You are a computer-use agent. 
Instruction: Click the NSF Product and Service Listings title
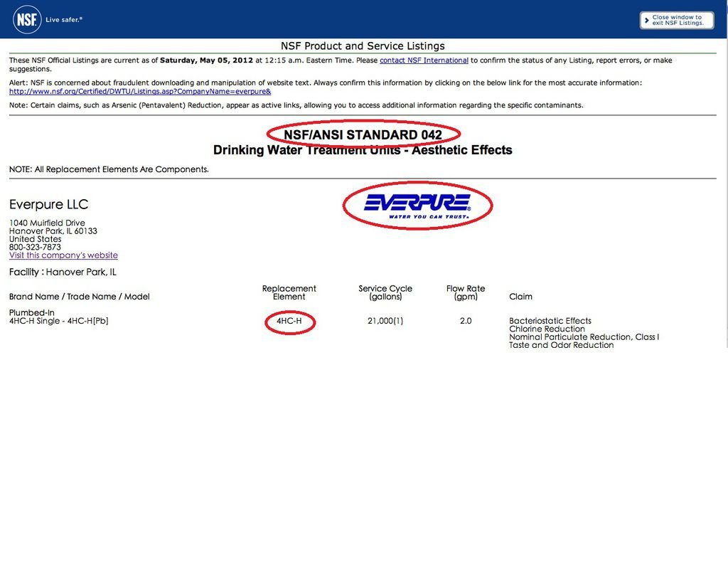pyautogui.click(x=363, y=46)
